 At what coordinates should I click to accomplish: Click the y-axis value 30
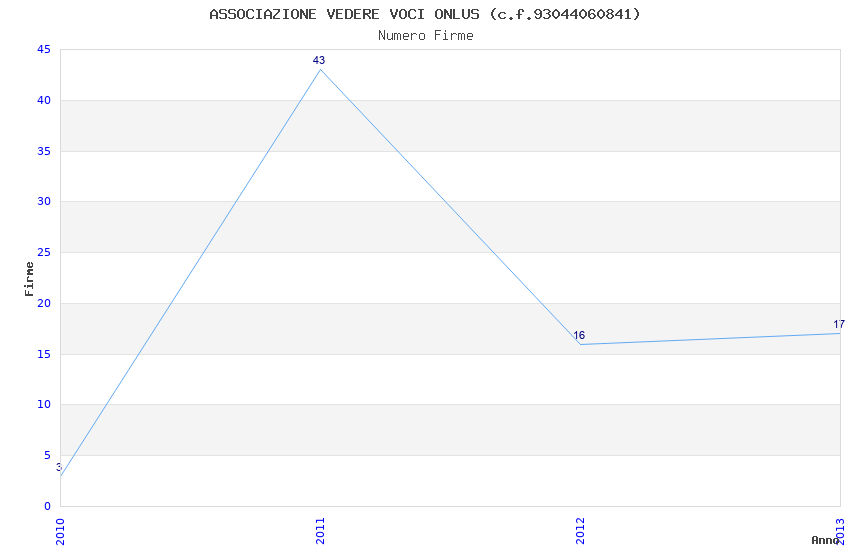pyautogui.click(x=44, y=202)
